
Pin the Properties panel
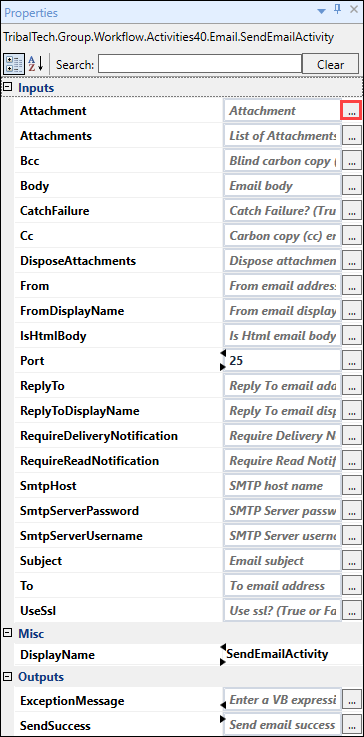pos(337,10)
